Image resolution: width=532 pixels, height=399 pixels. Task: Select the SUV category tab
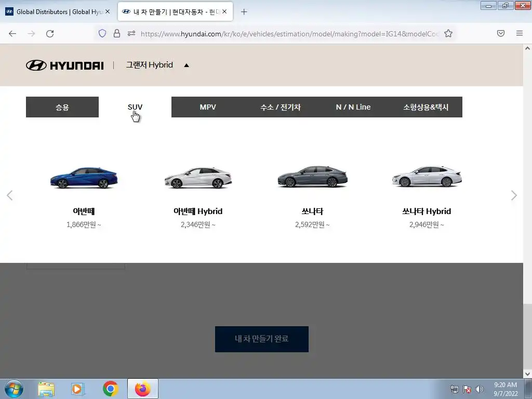coord(135,107)
